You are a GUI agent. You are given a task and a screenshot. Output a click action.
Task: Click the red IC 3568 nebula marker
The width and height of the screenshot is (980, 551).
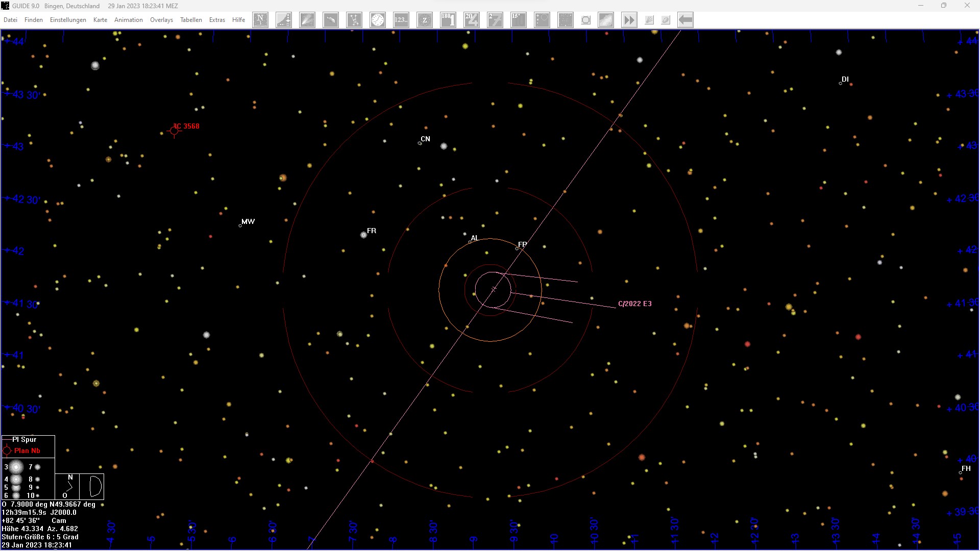pyautogui.click(x=175, y=131)
